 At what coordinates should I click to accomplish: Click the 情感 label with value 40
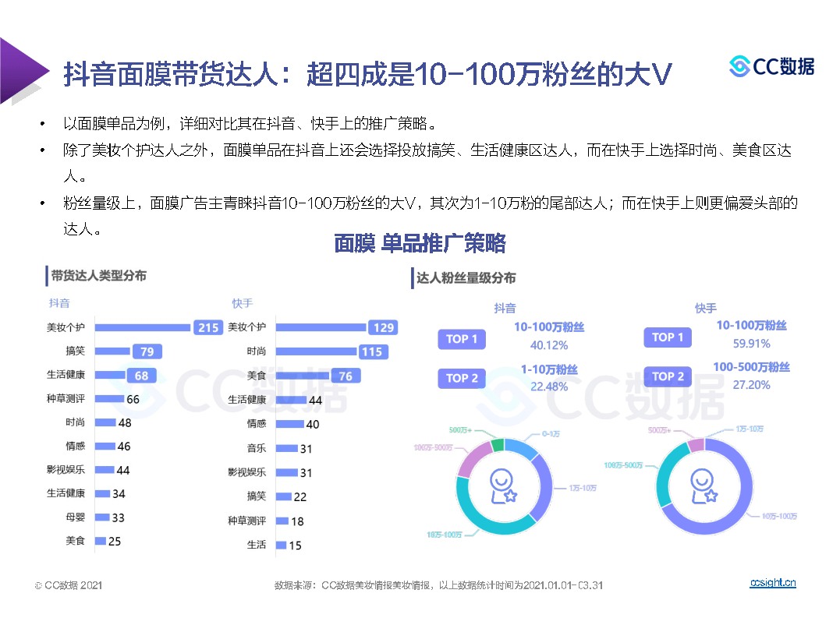click(256, 424)
